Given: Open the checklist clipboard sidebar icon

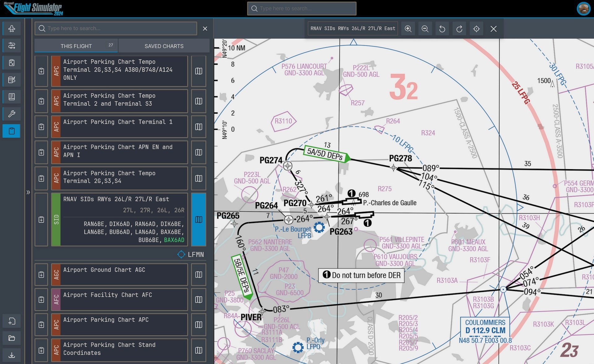Looking at the screenshot, I should click(x=12, y=63).
